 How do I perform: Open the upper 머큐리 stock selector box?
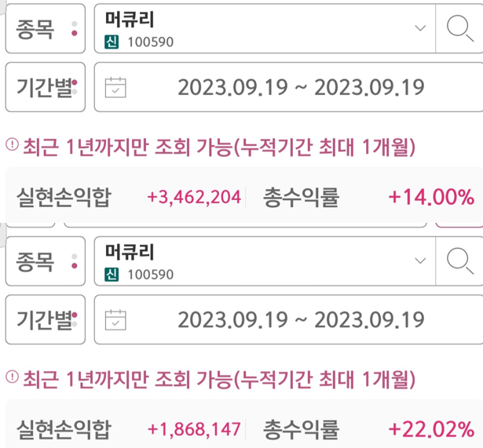(x=265, y=28)
